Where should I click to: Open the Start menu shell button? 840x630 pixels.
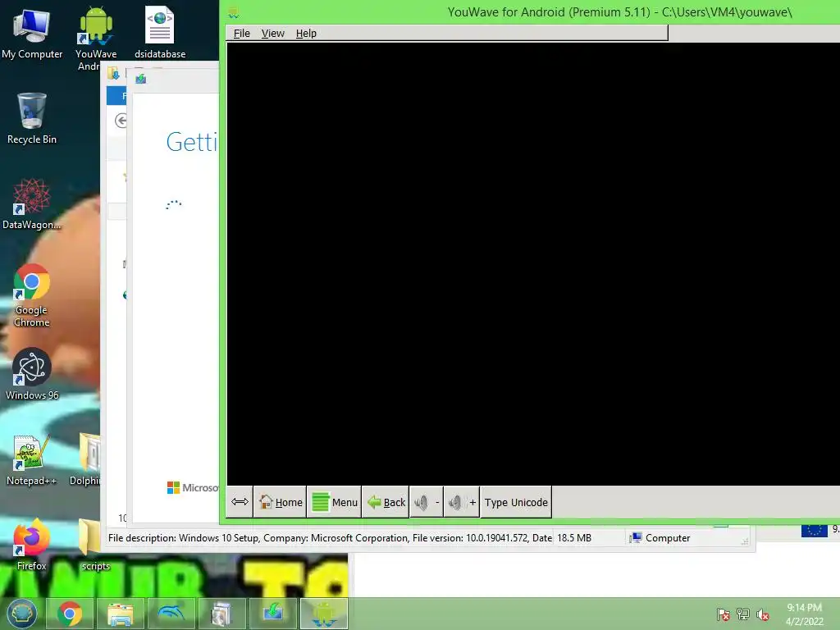click(21, 614)
